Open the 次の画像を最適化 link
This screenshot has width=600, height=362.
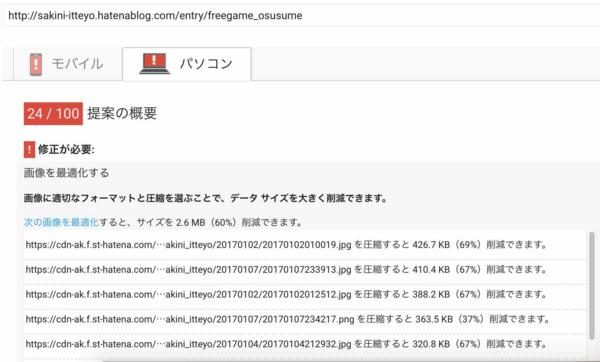coord(61,222)
